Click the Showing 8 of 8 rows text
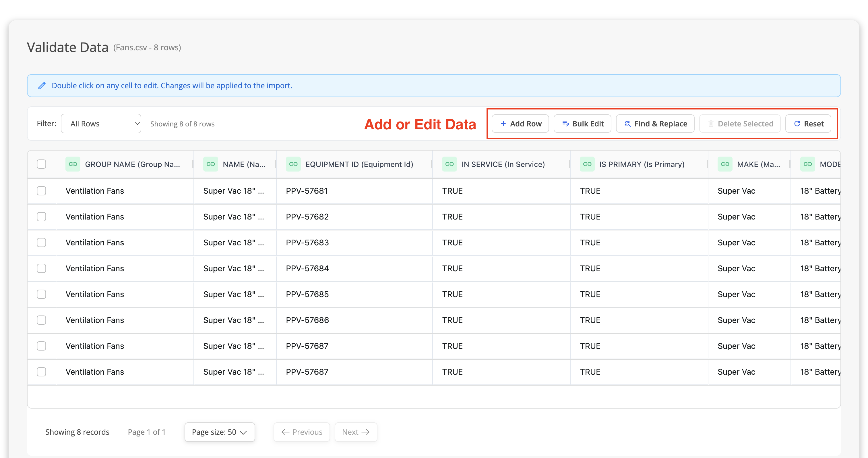Screen dimensions: 868x458 [x=182, y=124]
